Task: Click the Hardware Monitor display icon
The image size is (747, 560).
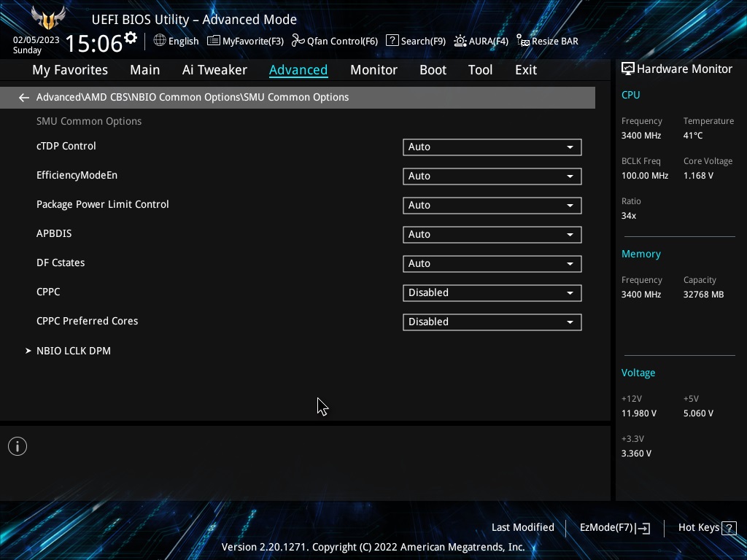Action: (628, 69)
